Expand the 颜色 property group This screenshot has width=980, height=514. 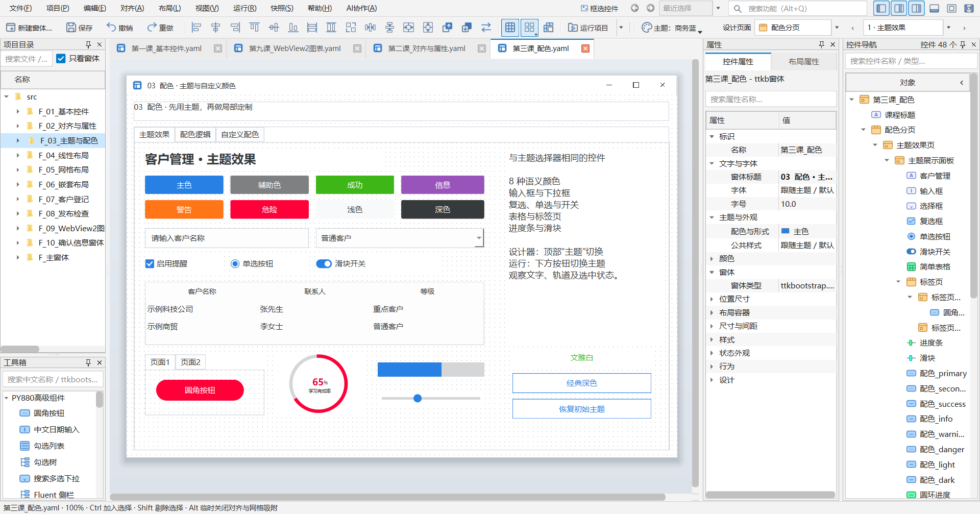point(712,259)
